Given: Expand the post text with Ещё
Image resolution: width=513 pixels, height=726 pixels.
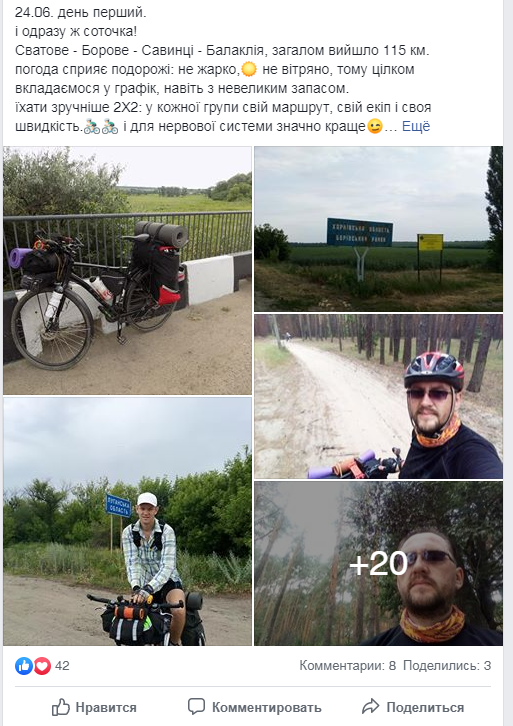Looking at the screenshot, I should [416, 126].
